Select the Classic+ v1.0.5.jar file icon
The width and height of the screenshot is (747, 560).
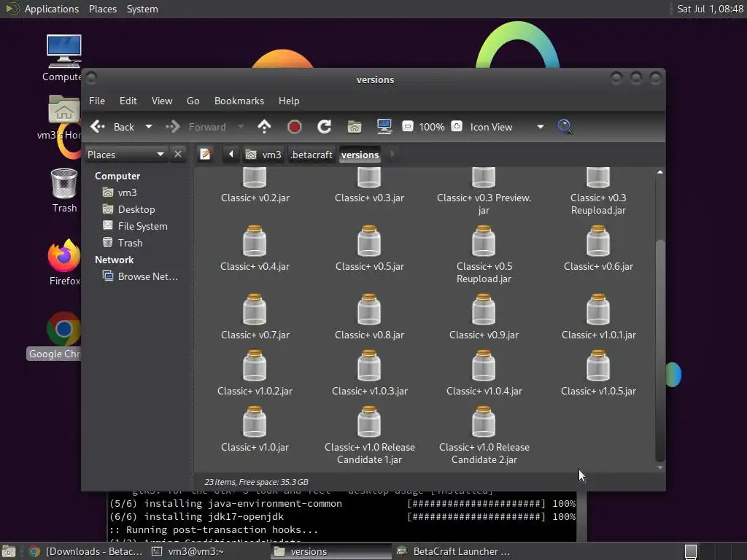click(x=598, y=366)
